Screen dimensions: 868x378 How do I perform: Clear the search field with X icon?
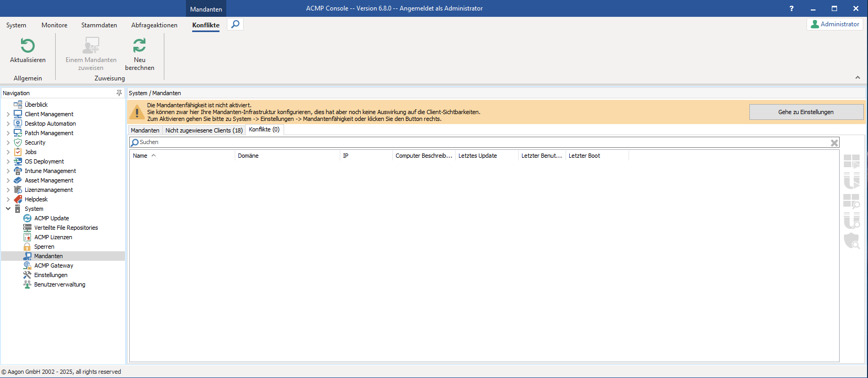click(x=834, y=142)
